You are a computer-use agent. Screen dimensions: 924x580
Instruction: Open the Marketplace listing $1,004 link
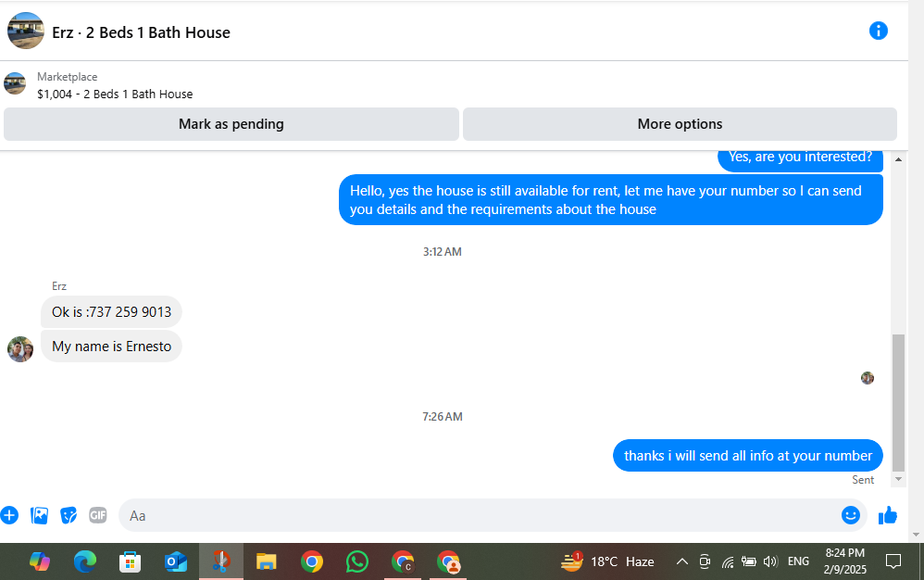pyautogui.click(x=115, y=94)
